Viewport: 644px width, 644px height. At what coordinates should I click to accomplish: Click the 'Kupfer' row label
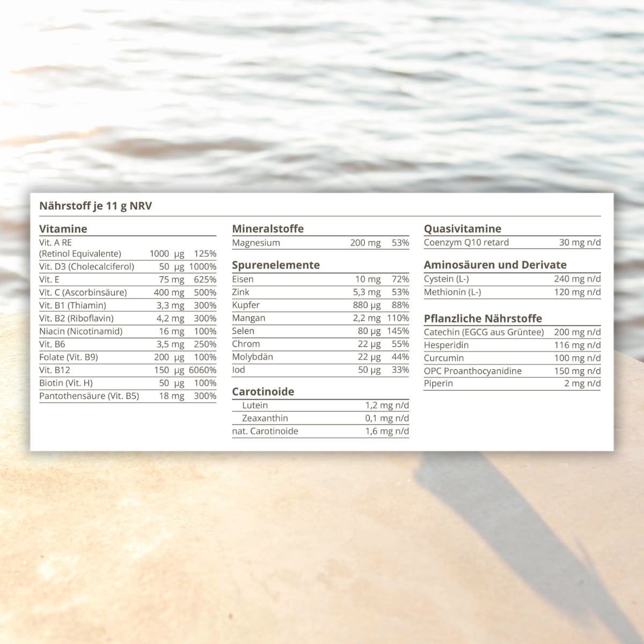246,305
